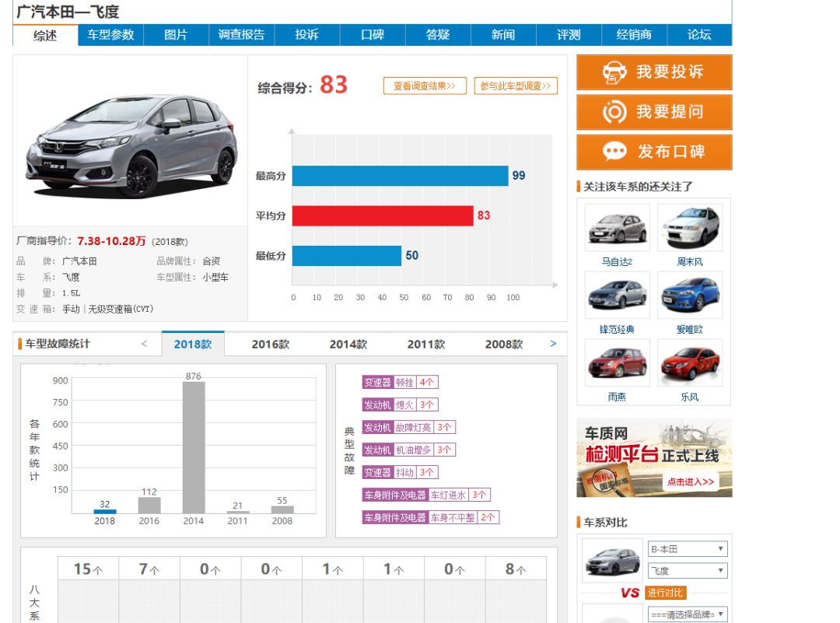
Task: Click the Honda Fit main car image
Action: pos(131,145)
